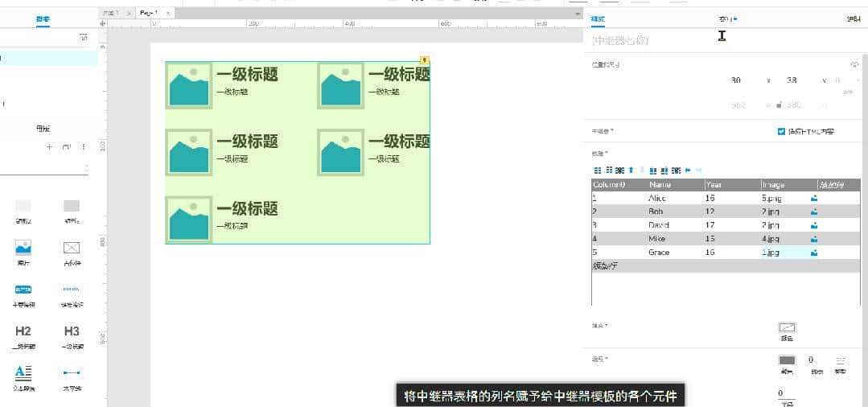Click move row up arrow icon
This screenshot has height=407, width=868.
(631, 170)
